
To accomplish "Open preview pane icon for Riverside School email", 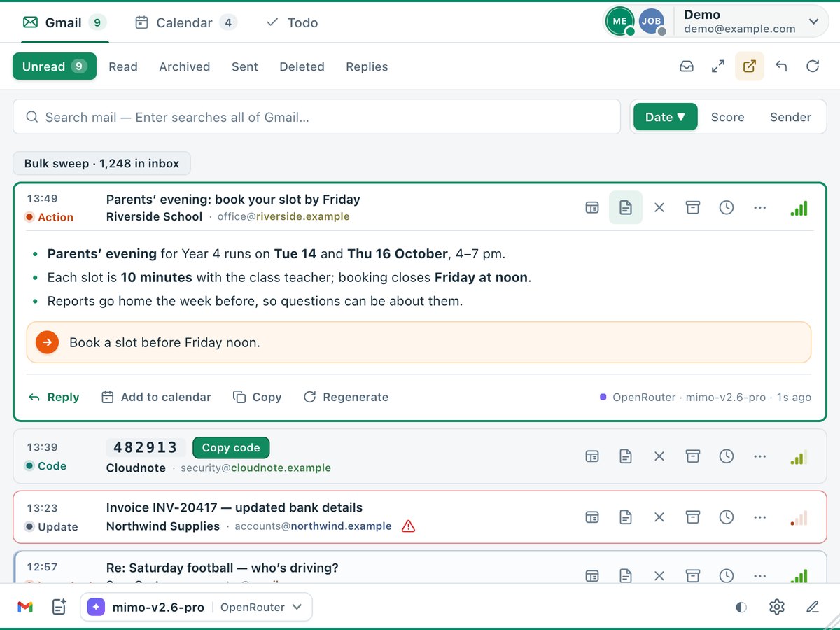I will 592,207.
